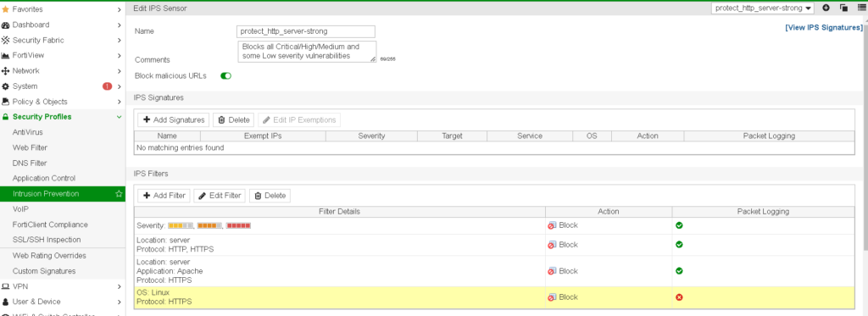
Task: Expand the Favorites menu chevron
Action: point(120,9)
